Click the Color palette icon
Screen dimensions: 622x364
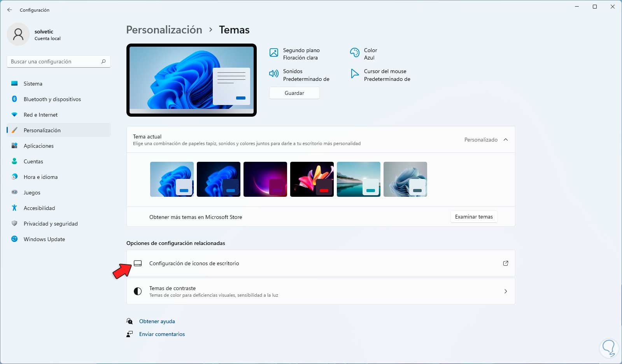click(355, 52)
